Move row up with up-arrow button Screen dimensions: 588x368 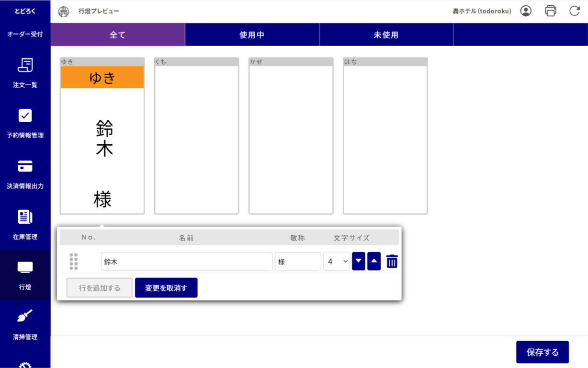374,262
